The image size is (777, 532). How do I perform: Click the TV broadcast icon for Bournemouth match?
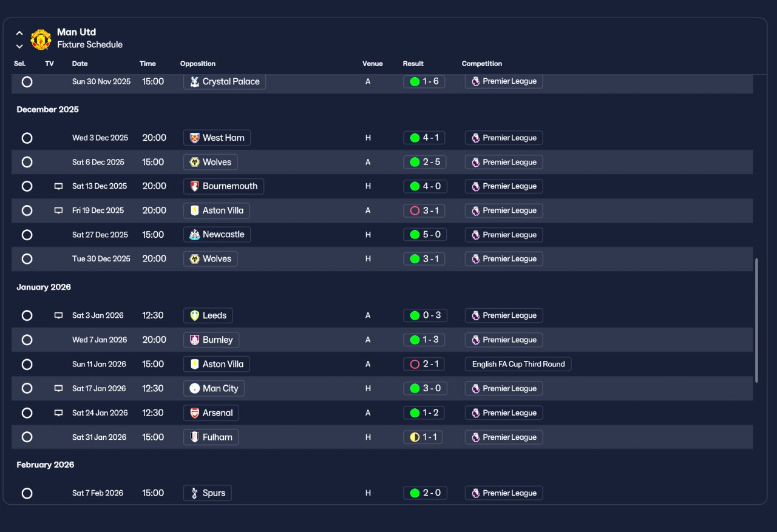(58, 186)
